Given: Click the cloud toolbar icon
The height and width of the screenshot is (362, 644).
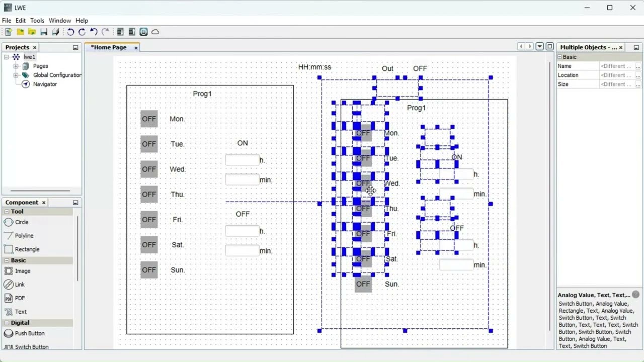Looking at the screenshot, I should pyautogui.click(x=155, y=32).
